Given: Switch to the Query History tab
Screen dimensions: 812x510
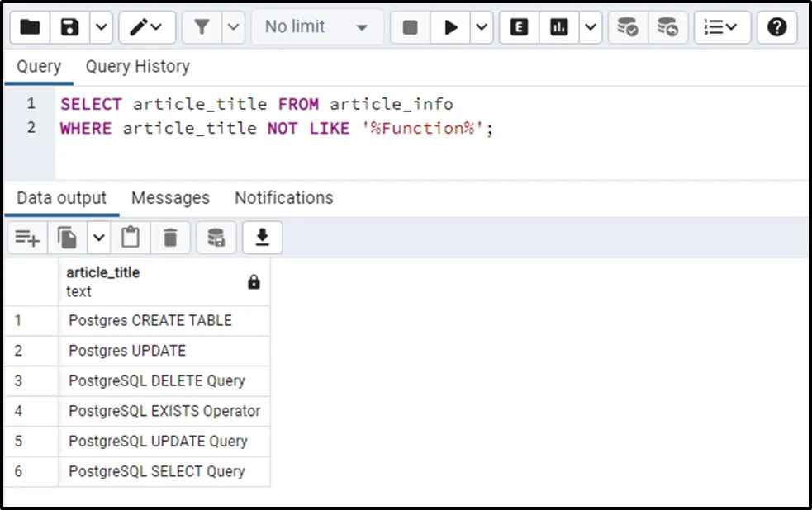Looking at the screenshot, I should pos(137,67).
